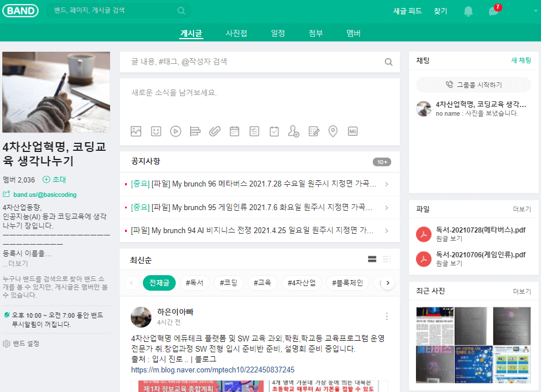
Task: Filter posts by #블록체인
Action: pyautogui.click(x=347, y=283)
